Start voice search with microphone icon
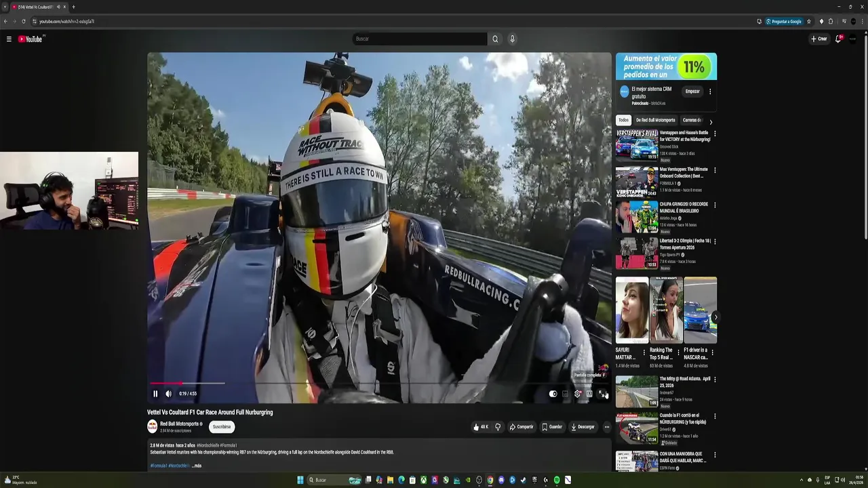Screen dimensions: 868x488 coord(512,39)
